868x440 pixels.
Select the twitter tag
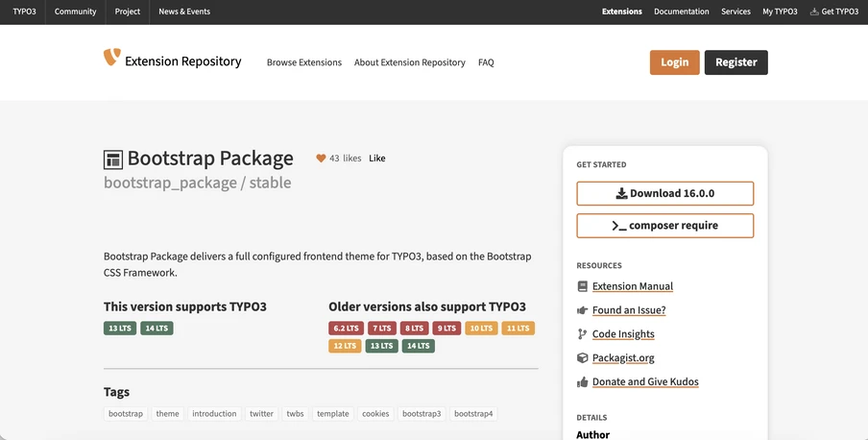(261, 414)
